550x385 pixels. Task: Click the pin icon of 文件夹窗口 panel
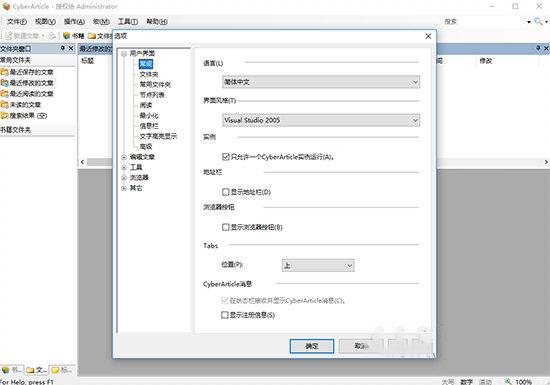(x=63, y=48)
